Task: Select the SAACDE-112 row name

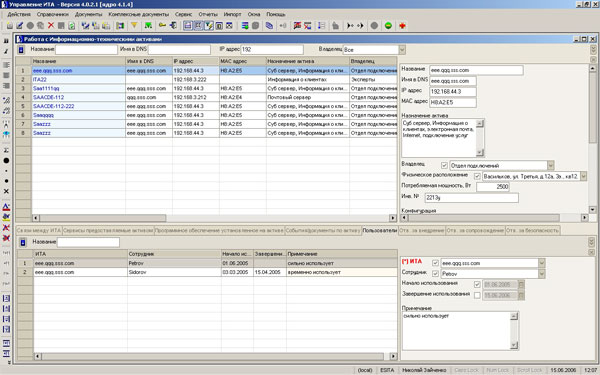Action: click(x=49, y=97)
